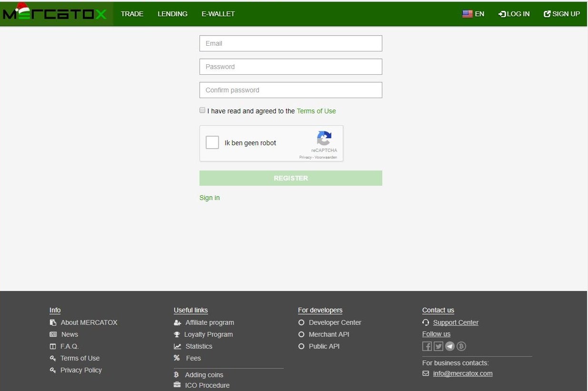Click the REGISTER button

tap(290, 178)
